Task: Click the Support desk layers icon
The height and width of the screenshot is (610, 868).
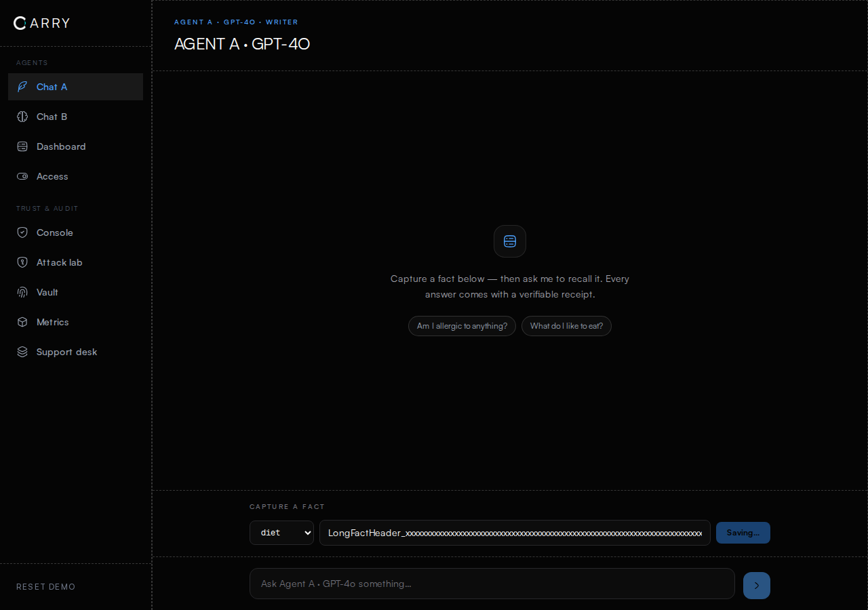Action: [22, 352]
